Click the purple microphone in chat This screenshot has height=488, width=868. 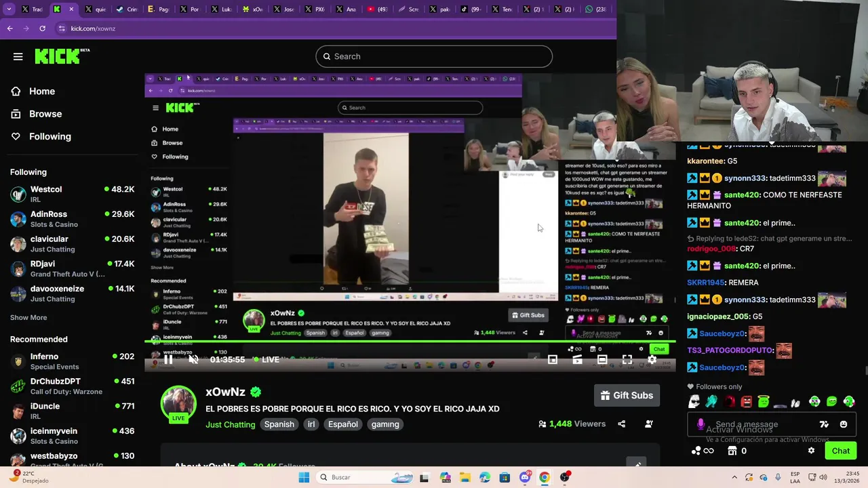coord(701,424)
